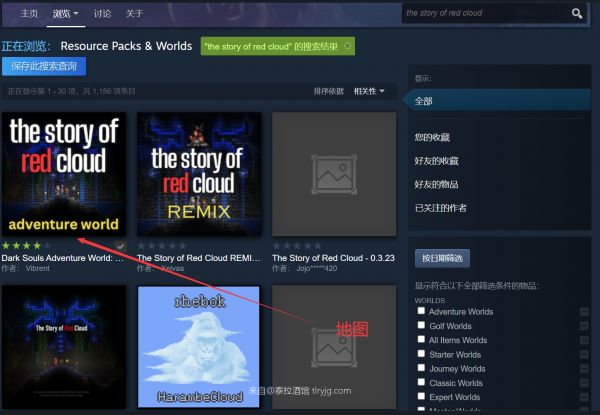The image size is (600, 415).
Task: Click the exclude icon beside Golf Worlds
Action: click(584, 326)
